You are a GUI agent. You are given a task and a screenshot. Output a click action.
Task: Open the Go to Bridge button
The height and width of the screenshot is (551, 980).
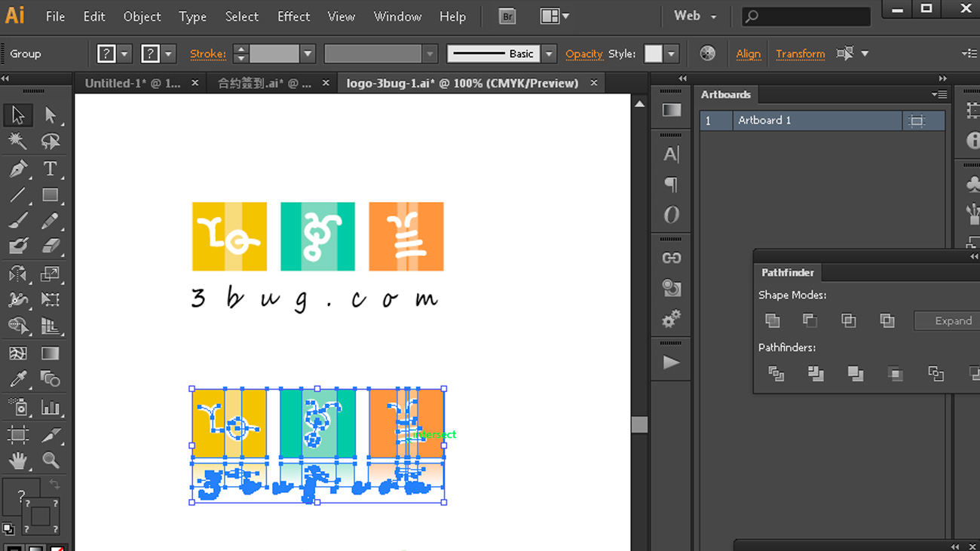tap(507, 16)
